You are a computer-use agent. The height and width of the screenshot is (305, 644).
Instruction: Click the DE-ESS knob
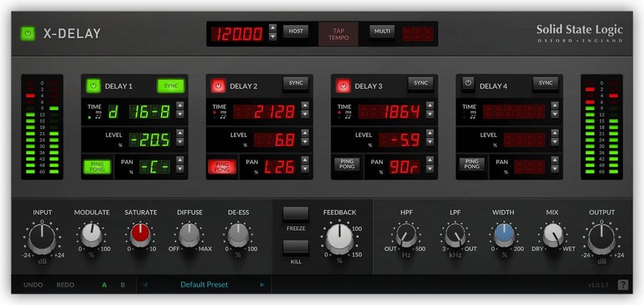238,235
